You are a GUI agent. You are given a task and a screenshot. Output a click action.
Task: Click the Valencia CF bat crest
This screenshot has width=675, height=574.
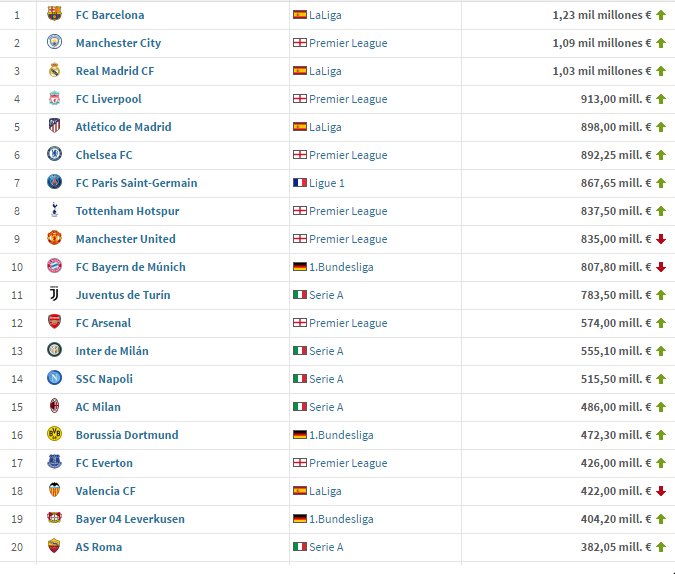pyautogui.click(x=54, y=490)
